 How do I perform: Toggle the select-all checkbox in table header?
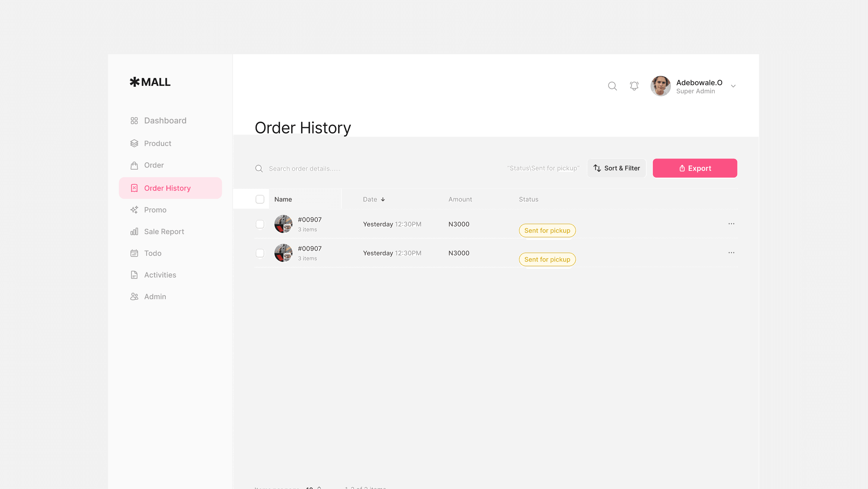260,199
